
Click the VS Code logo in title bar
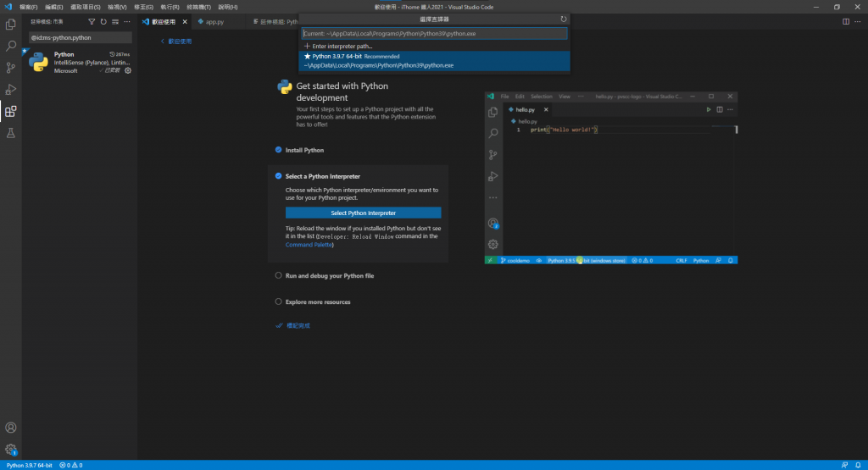(8, 7)
